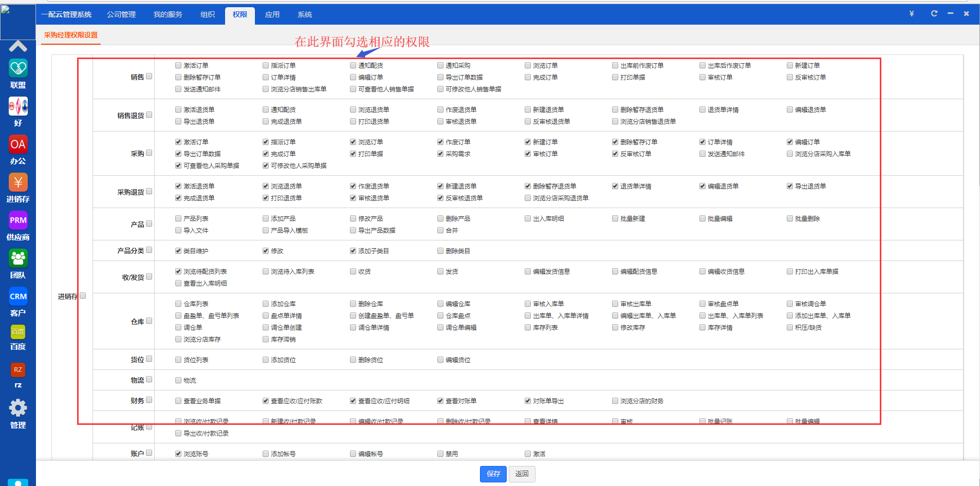
Task: Switch to the 公司管理 menu tab
Action: 121,14
